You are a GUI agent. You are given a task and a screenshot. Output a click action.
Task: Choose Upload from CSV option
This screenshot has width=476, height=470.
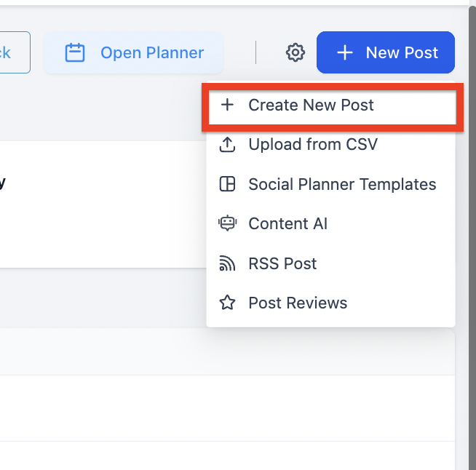313,145
